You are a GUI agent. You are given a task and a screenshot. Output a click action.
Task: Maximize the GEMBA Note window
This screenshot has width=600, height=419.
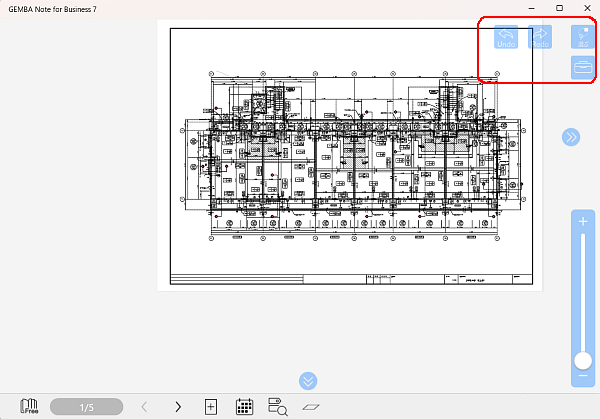point(559,8)
